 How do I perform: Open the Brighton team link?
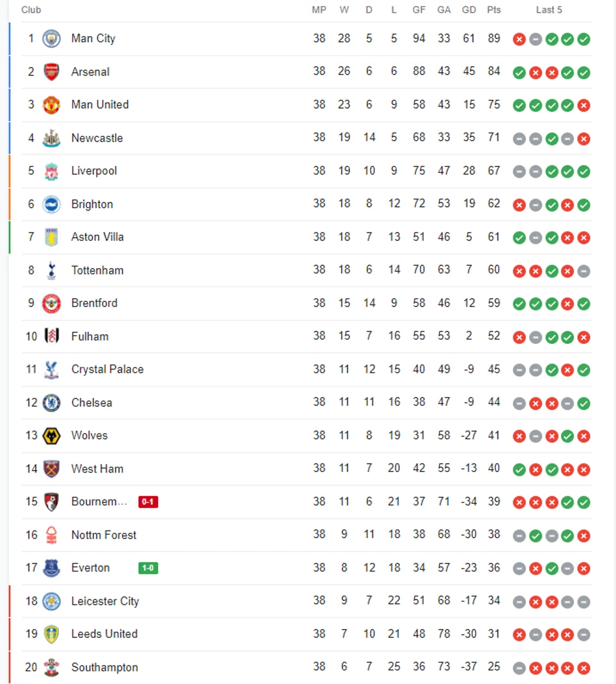point(92,204)
